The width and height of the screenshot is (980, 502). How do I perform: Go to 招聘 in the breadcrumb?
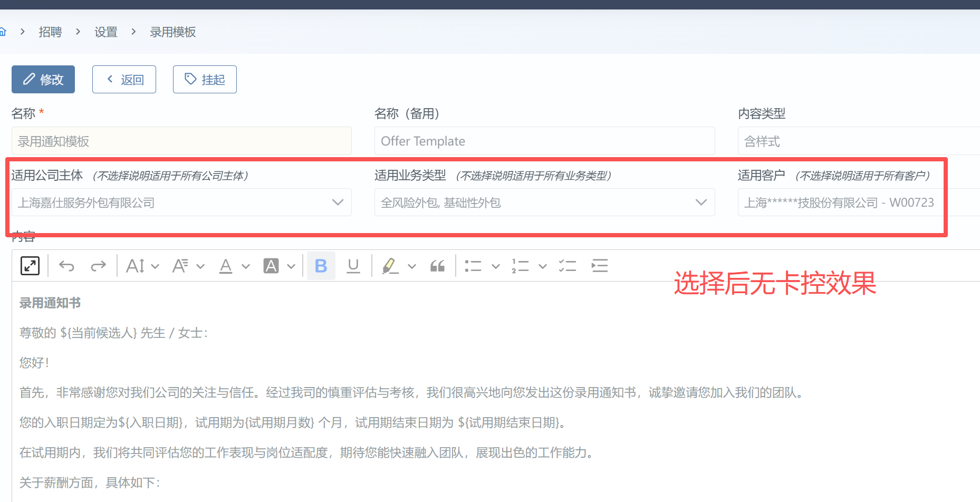[50, 32]
